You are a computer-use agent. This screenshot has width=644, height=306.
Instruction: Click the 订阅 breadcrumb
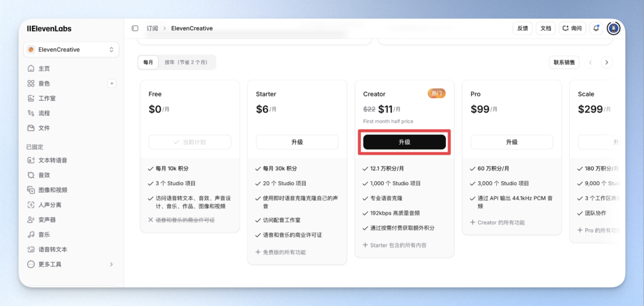point(152,28)
